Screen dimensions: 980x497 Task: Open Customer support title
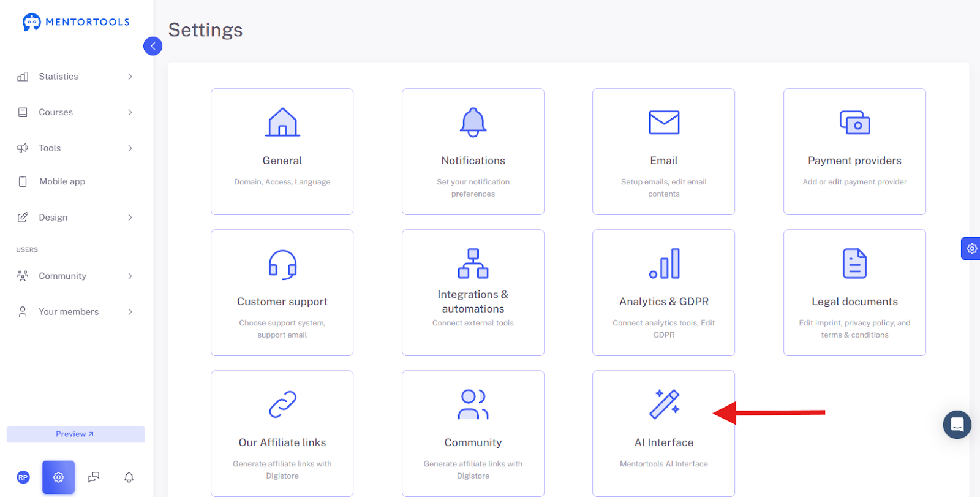point(282,302)
